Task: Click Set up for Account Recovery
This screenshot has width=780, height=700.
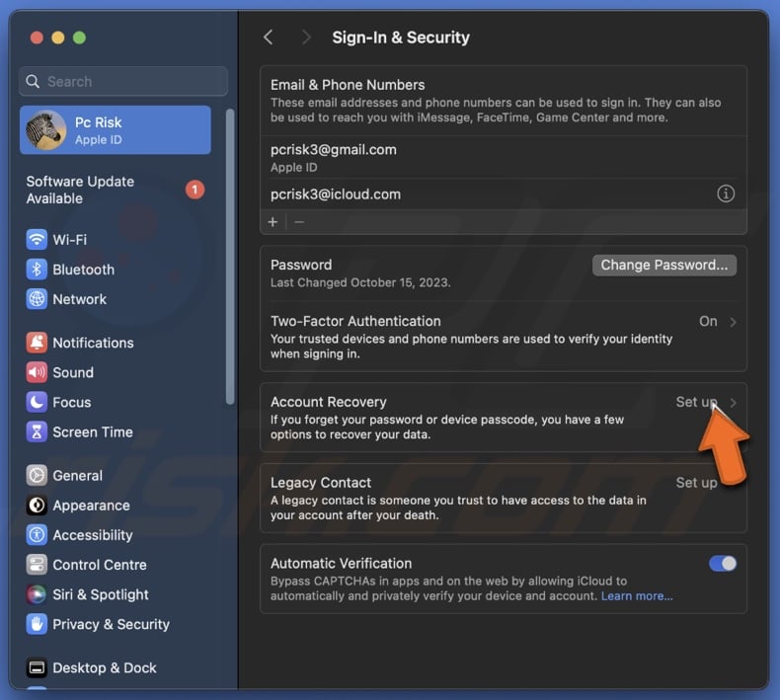Action: pyautogui.click(x=696, y=402)
